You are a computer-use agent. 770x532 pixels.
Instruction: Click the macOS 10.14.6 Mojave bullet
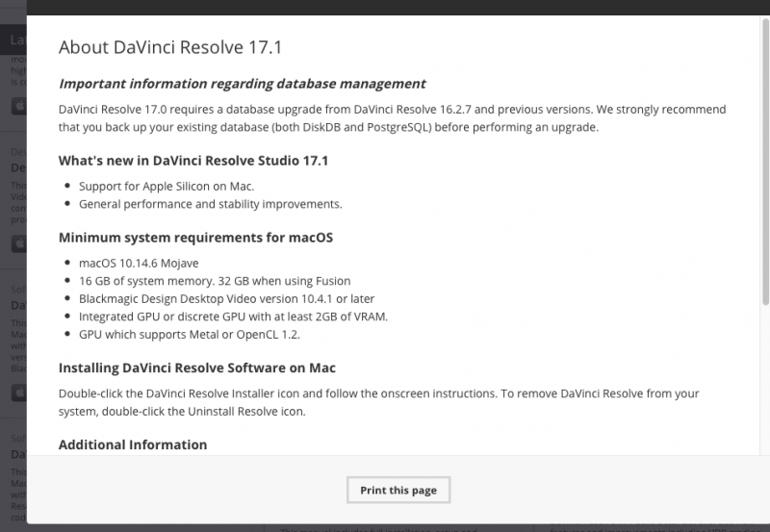pos(139,263)
